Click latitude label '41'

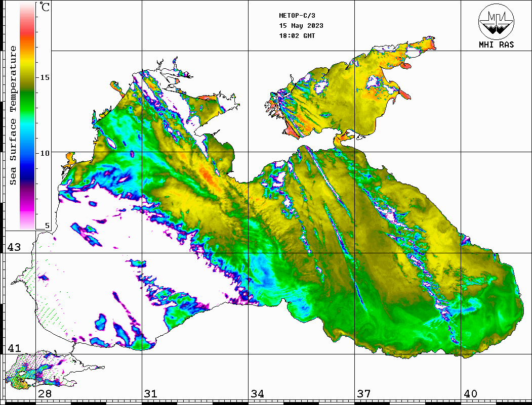pyautogui.click(x=14, y=348)
